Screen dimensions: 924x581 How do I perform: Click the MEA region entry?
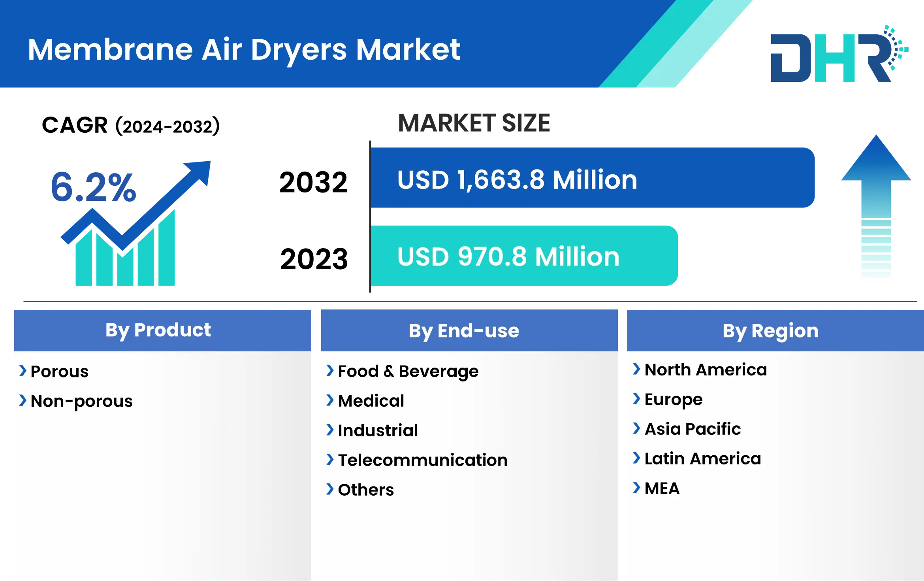coord(662,488)
